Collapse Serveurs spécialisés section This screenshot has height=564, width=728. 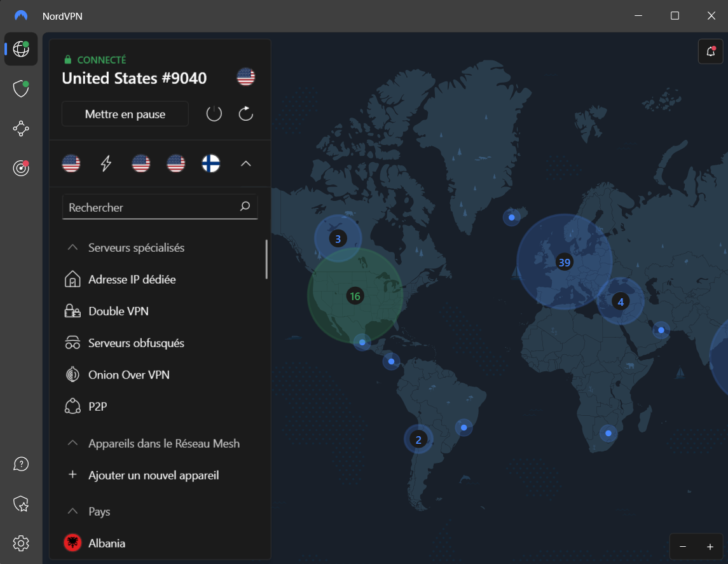(x=72, y=247)
